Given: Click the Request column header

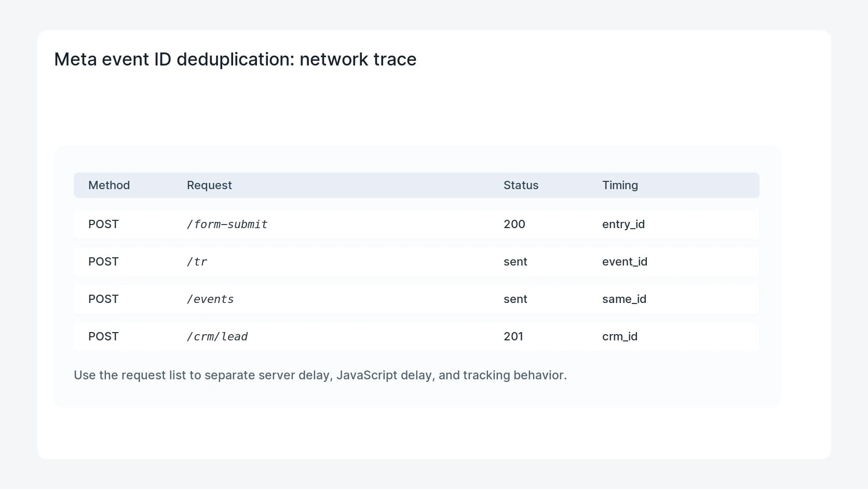Looking at the screenshot, I should coord(209,186).
